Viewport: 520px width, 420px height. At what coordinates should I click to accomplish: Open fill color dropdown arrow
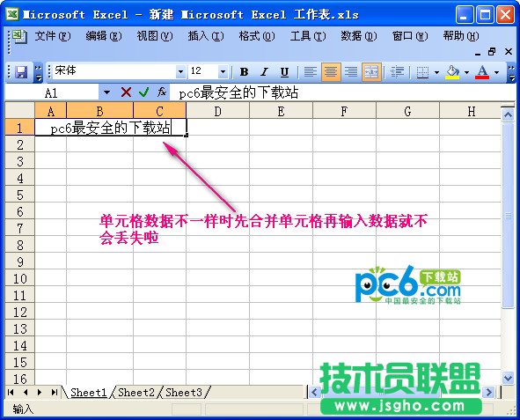pyautogui.click(x=466, y=72)
